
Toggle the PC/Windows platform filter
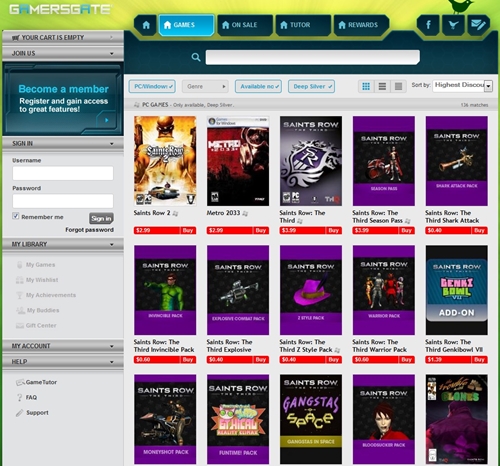pos(152,87)
